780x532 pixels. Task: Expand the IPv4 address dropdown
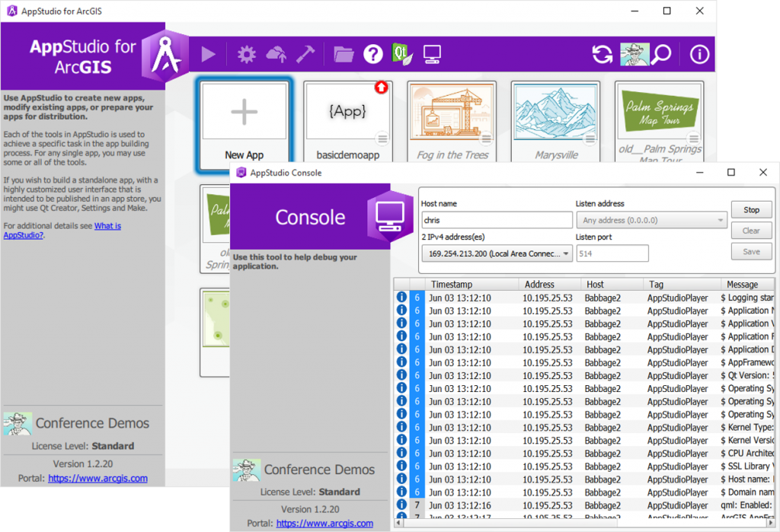[497, 253]
